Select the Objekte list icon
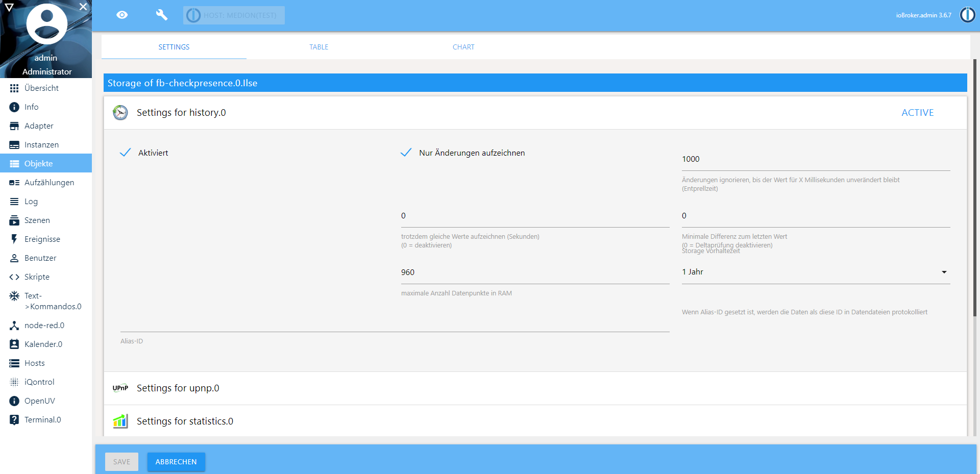 (14, 164)
